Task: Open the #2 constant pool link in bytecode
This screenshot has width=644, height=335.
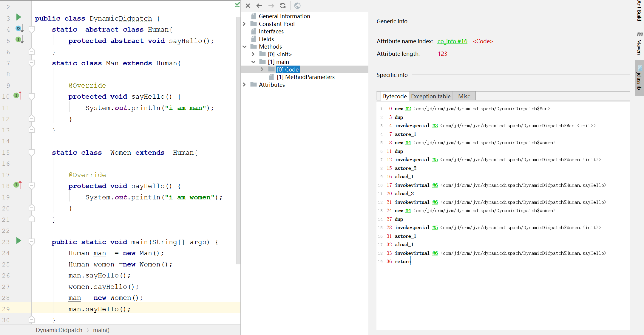Action: [408, 109]
